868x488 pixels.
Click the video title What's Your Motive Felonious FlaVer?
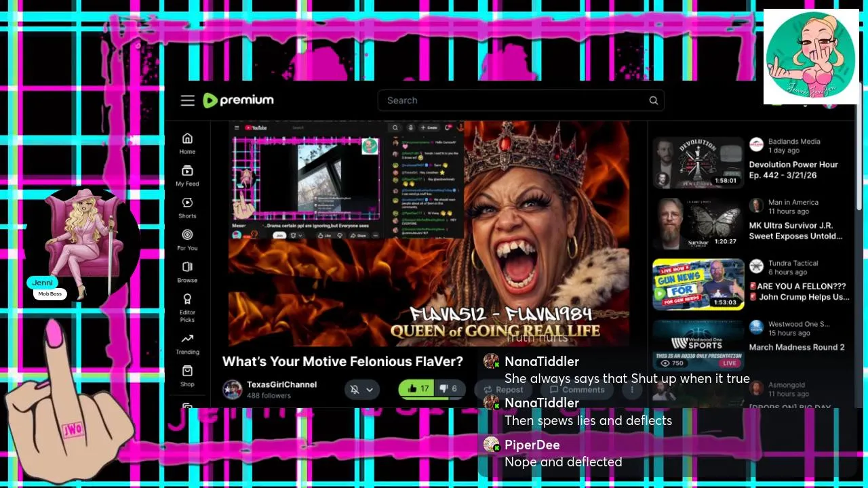tap(342, 362)
